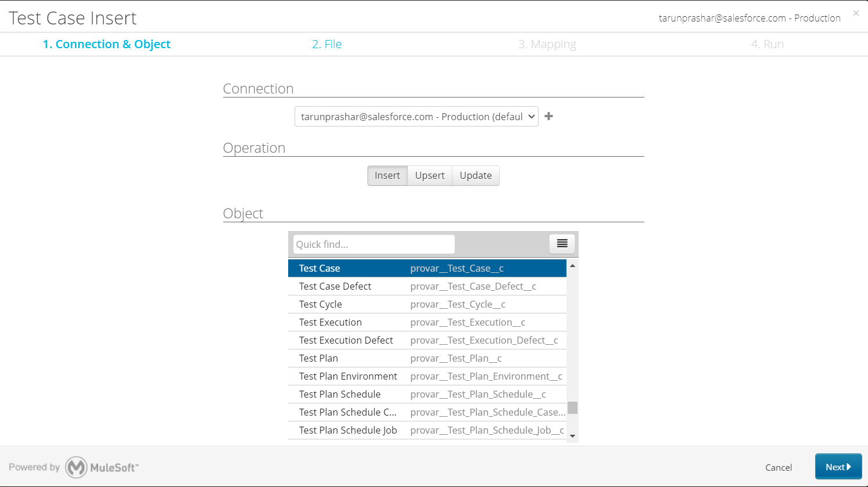The image size is (868, 487).
Task: Click object list scroll up arrow
Action: 572,265
